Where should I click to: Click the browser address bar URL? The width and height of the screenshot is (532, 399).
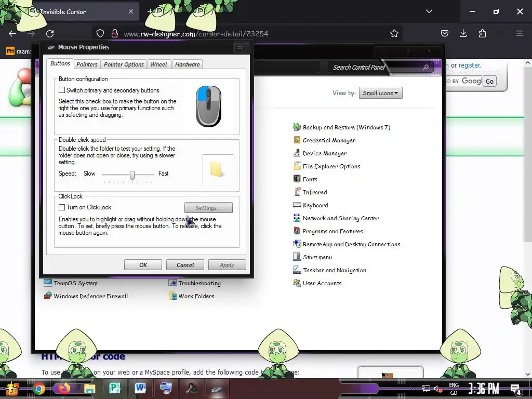[x=196, y=34]
